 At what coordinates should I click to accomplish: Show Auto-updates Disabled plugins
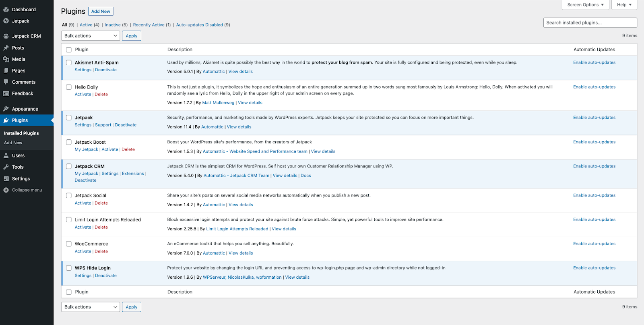click(x=200, y=25)
